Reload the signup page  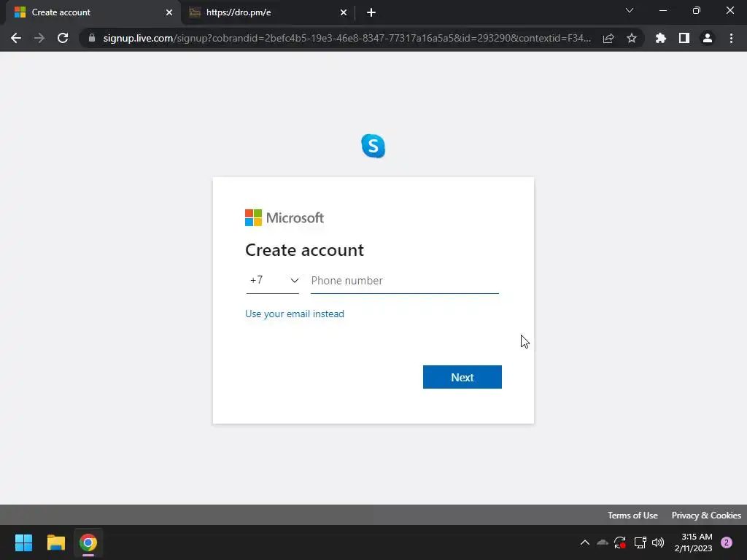[x=63, y=38]
